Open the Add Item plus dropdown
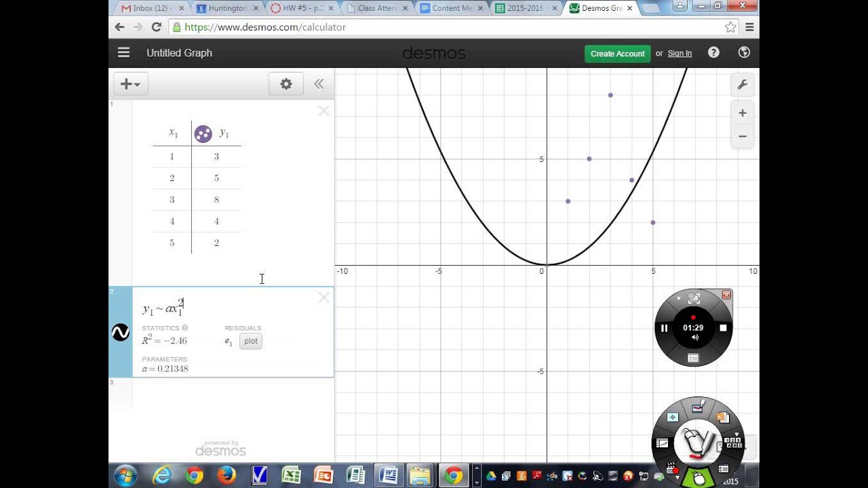The height and width of the screenshot is (488, 868). 131,84
